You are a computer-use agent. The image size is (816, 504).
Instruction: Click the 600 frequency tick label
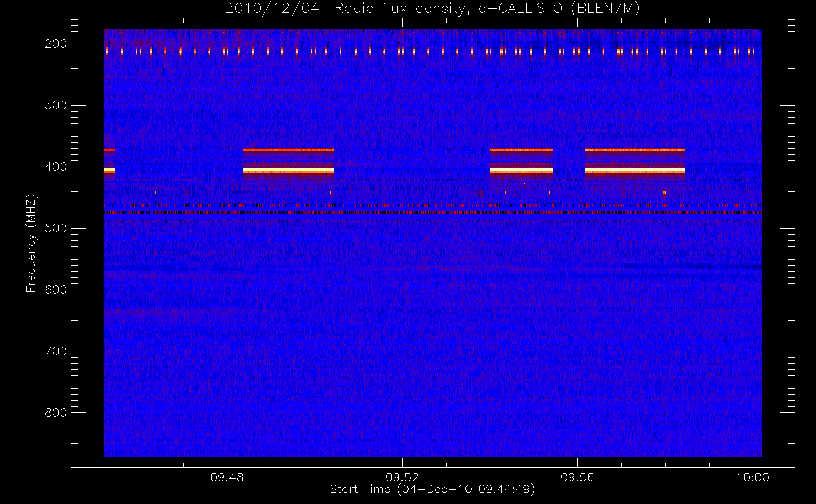(56, 290)
